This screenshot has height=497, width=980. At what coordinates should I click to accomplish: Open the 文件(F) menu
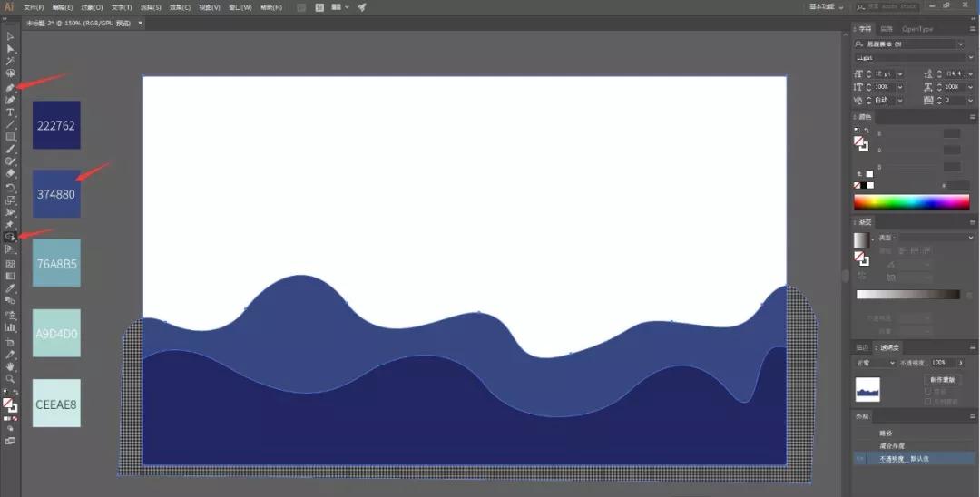(x=34, y=7)
